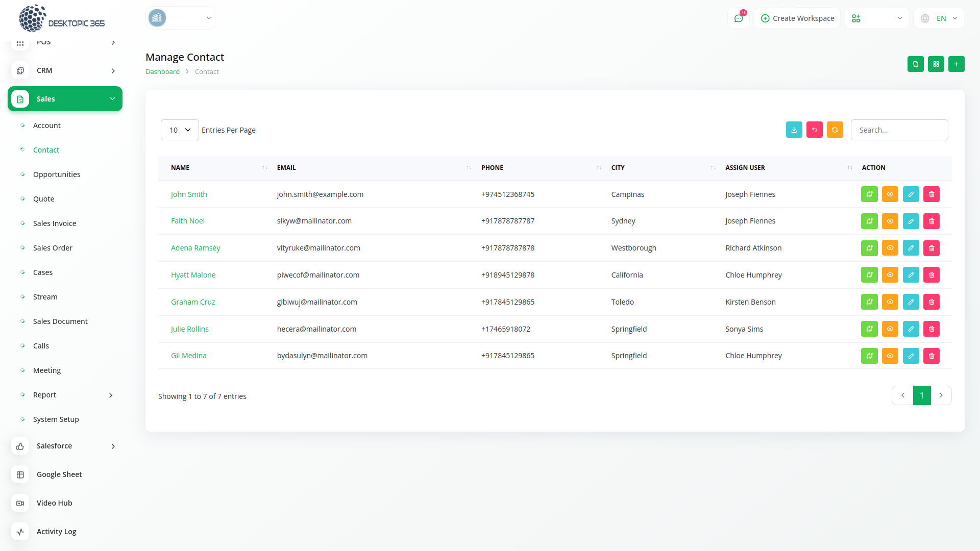Open Sales Invoice menu item
Image resolution: width=980 pixels, height=551 pixels.
point(55,223)
